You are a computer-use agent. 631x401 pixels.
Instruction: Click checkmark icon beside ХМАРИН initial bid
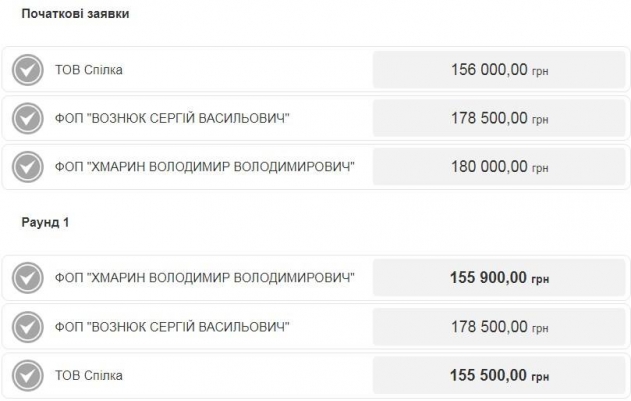27,167
